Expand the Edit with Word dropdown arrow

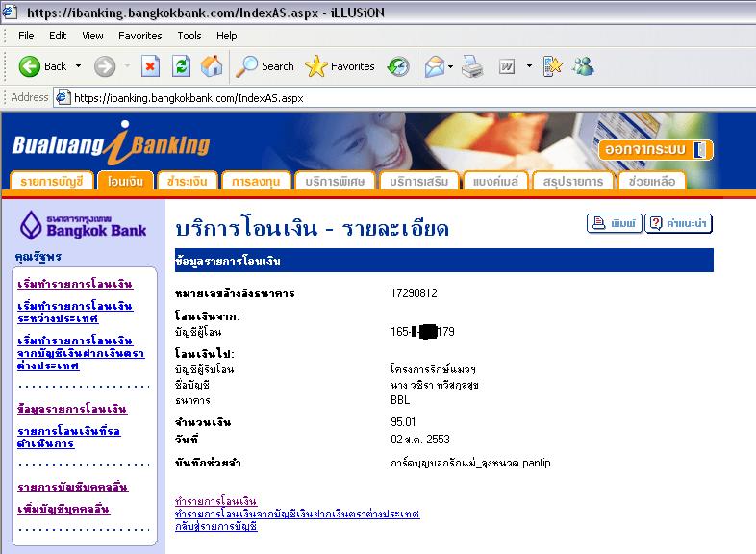(529, 66)
